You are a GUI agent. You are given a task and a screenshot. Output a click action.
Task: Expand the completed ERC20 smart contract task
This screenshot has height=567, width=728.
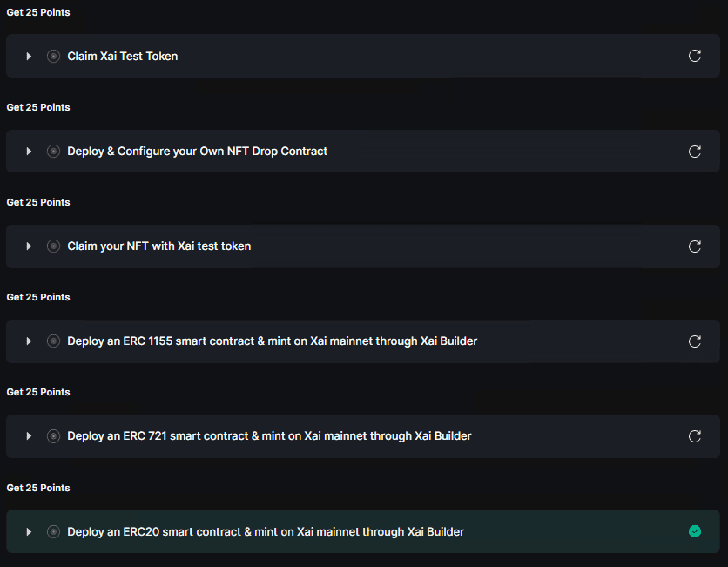[x=29, y=531]
